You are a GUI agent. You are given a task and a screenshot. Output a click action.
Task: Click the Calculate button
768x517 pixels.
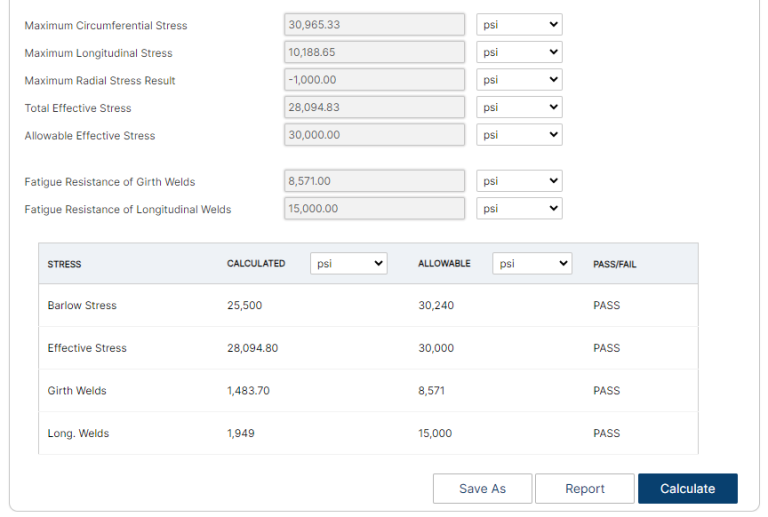[x=687, y=488]
